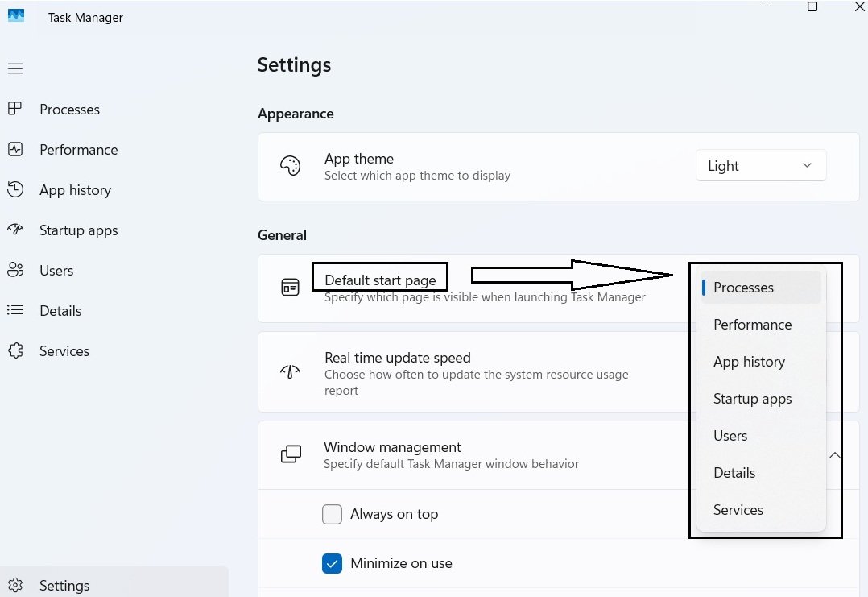Click the Startup apps gauge icon
The height and width of the screenshot is (597, 868).
pos(15,230)
